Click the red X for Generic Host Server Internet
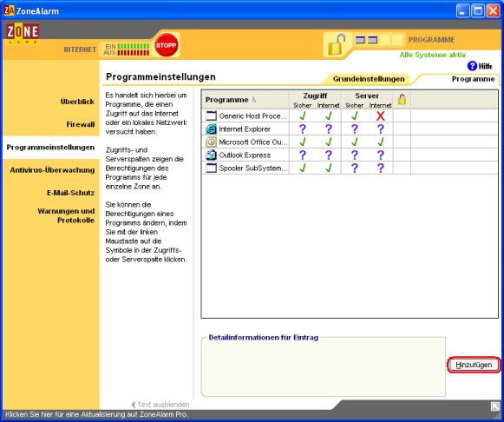Image resolution: width=504 pixels, height=422 pixels. point(380,115)
